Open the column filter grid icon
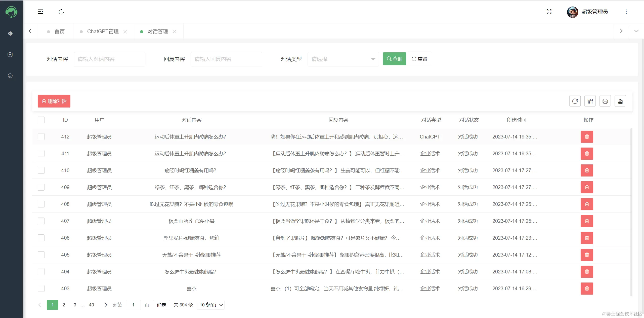The image size is (644, 318). (590, 101)
